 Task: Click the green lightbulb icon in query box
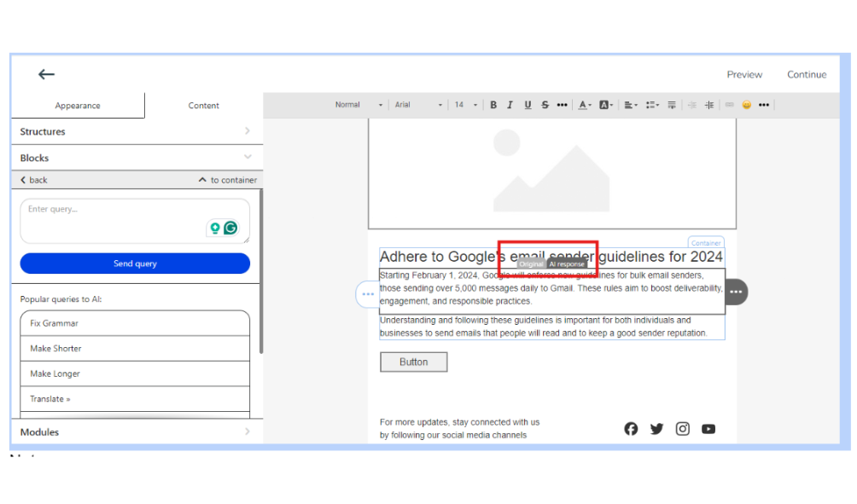(x=215, y=229)
